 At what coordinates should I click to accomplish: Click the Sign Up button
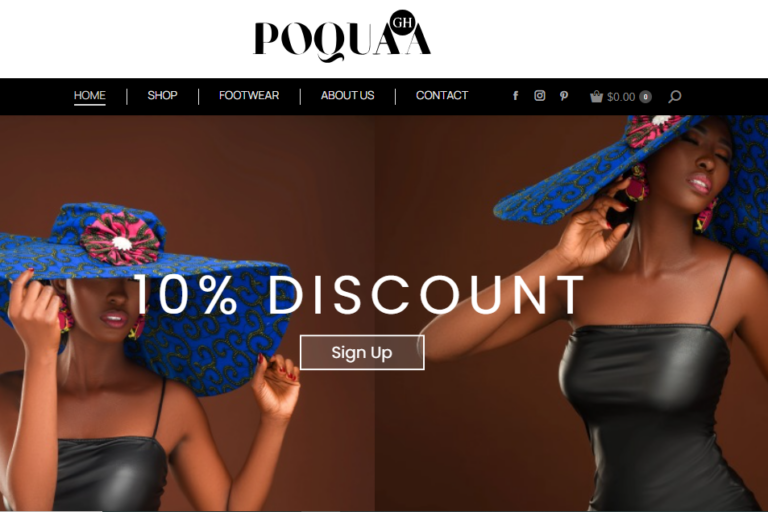[362, 352]
